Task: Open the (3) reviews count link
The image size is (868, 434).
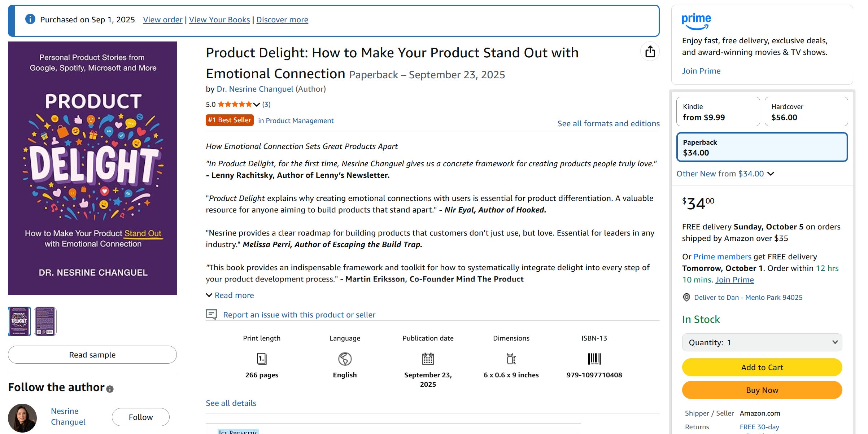Action: tap(266, 104)
